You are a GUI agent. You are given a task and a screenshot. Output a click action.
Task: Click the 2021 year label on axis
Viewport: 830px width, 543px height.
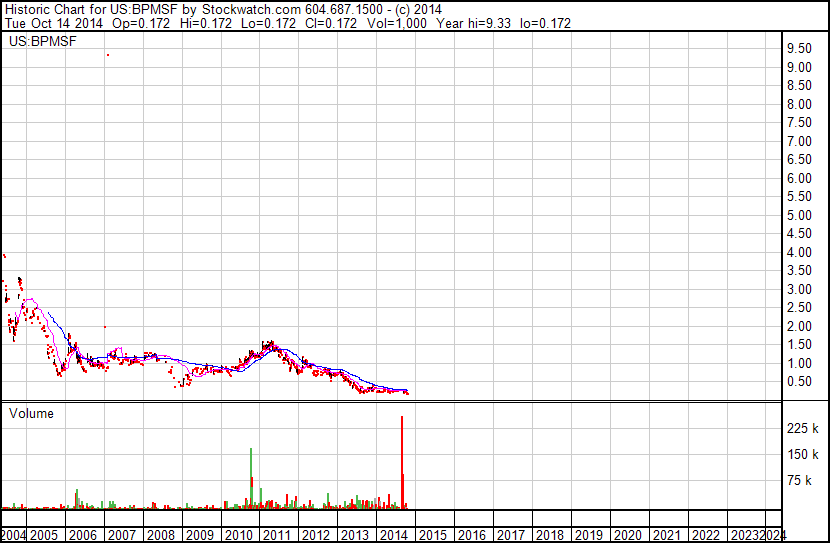[x=667, y=535]
